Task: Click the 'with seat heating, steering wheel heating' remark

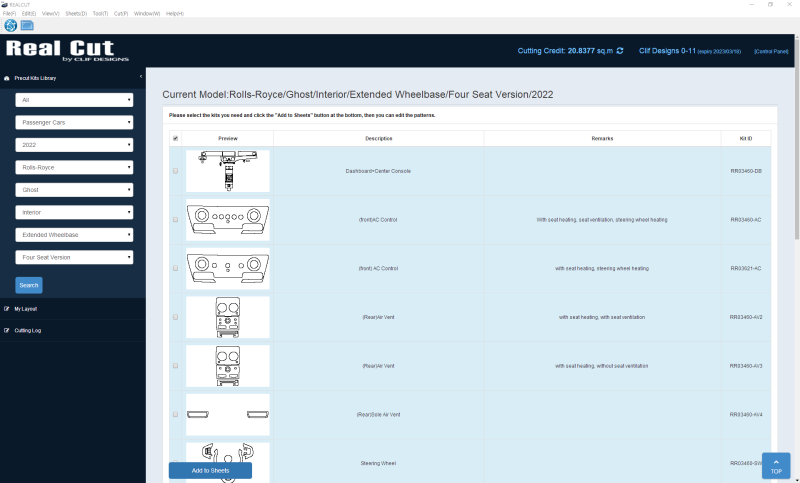Action: [602, 268]
